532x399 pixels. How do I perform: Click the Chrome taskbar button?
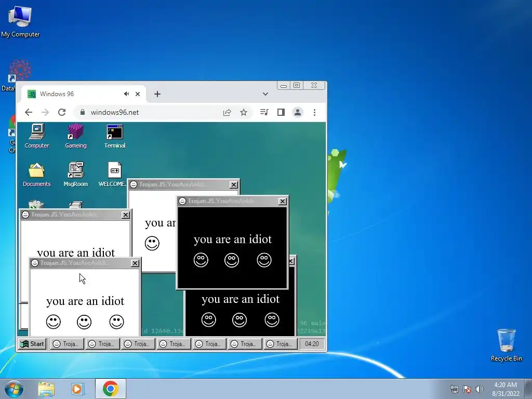point(111,389)
